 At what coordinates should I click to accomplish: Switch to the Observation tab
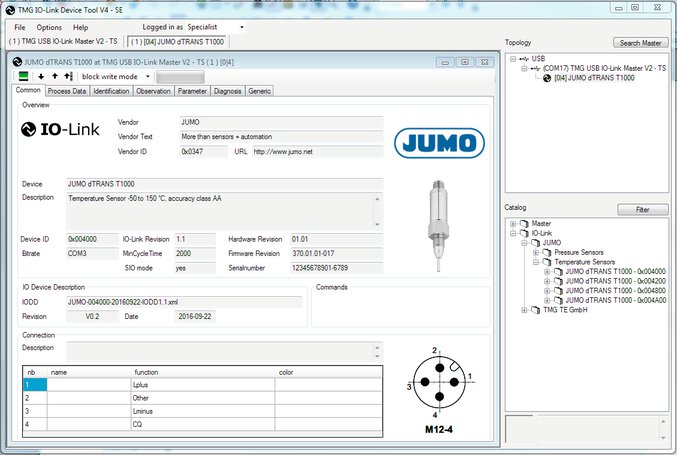[x=153, y=91]
